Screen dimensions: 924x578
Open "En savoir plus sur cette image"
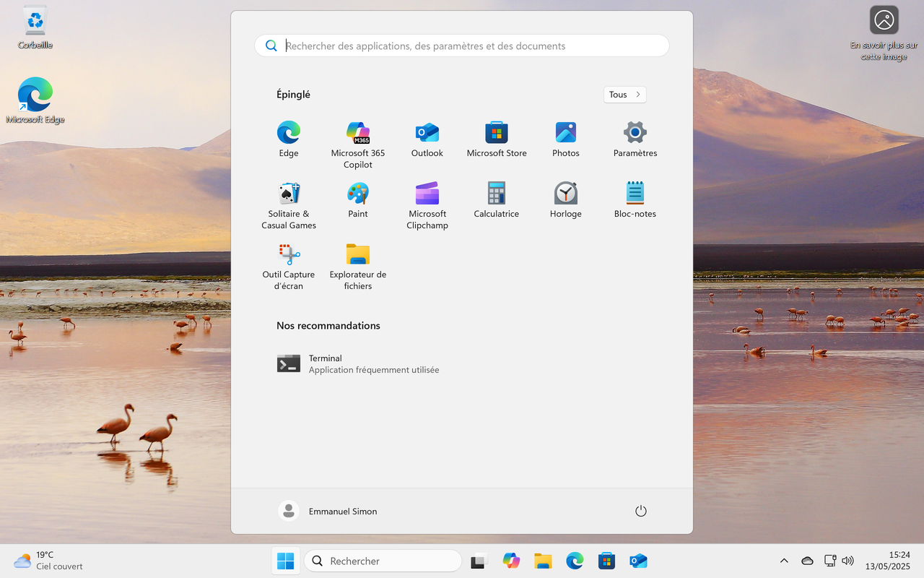[x=884, y=20]
